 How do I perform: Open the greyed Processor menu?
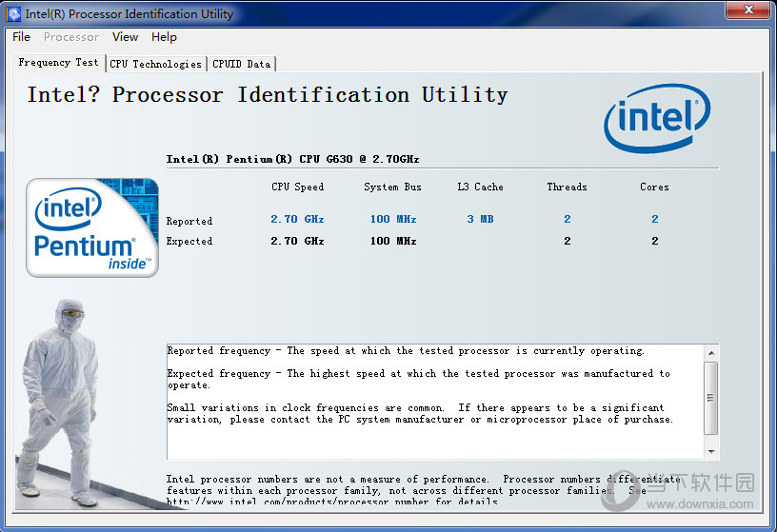tap(70, 37)
